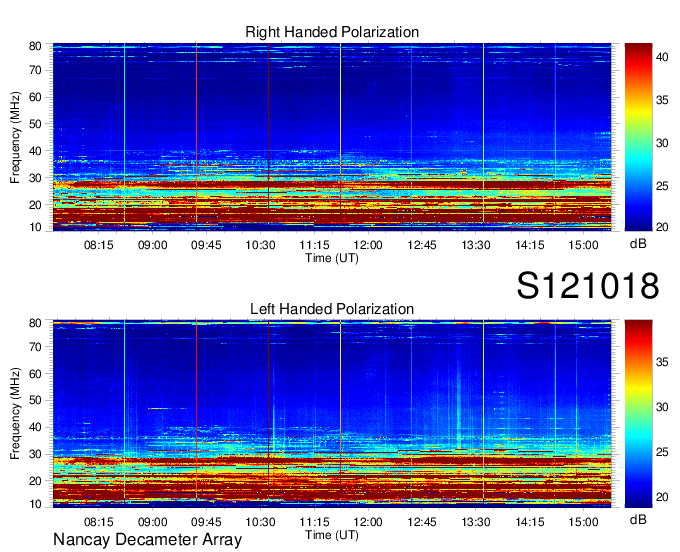Click the 10:30 tick on the bottom plot
This screenshot has height=552, width=680.
click(260, 522)
